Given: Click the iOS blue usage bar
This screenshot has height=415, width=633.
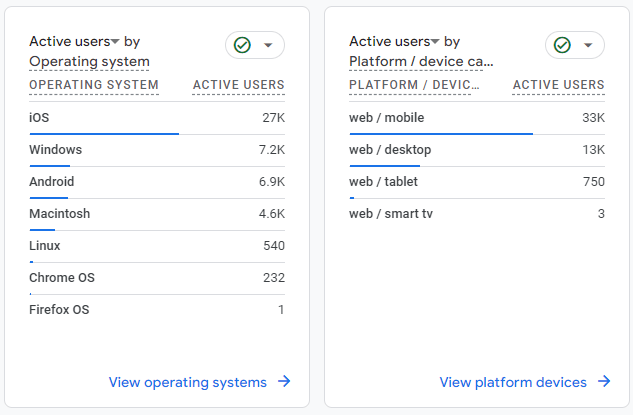Looking at the screenshot, I should tap(104, 133).
